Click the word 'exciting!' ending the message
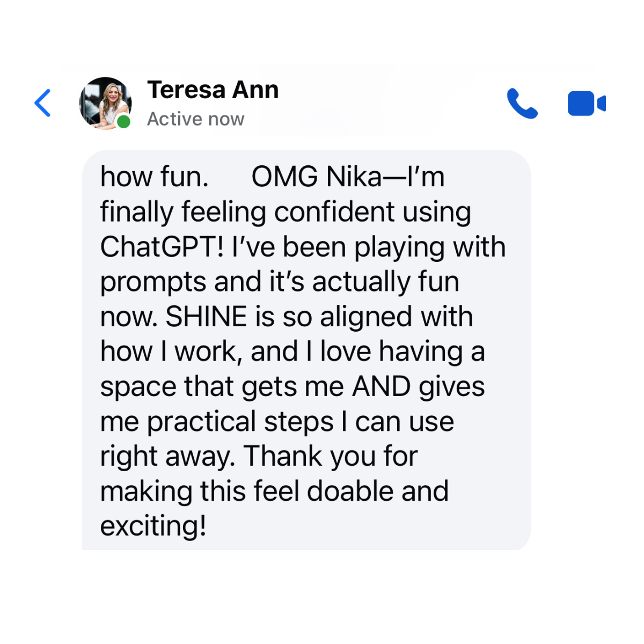 point(153,526)
